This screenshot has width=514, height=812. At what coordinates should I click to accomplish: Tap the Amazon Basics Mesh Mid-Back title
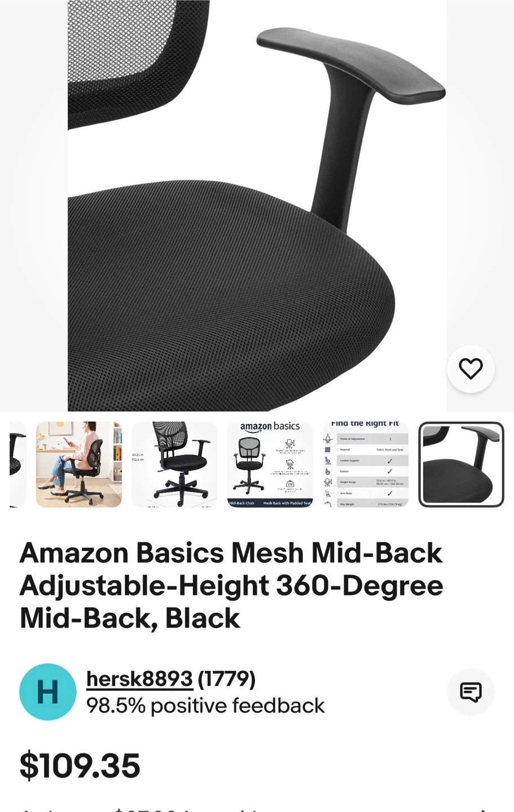click(x=231, y=585)
